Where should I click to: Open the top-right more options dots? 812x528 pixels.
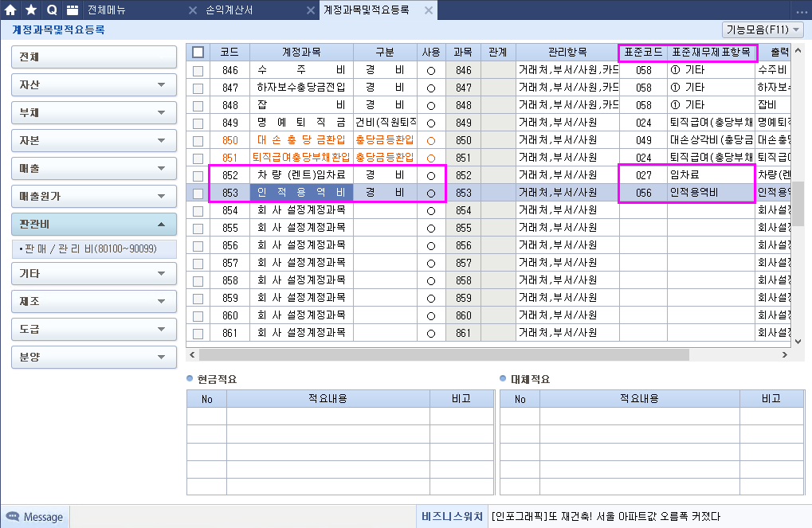(801, 11)
